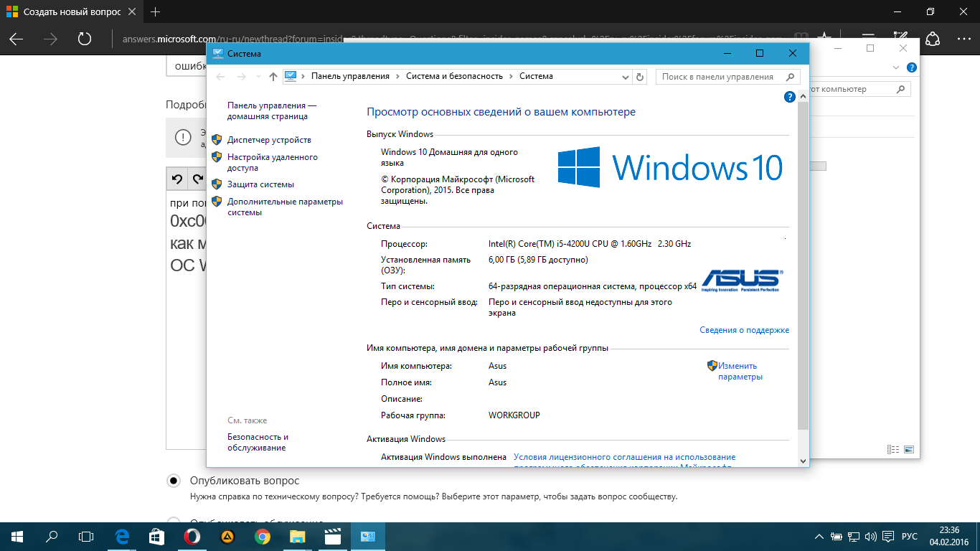Click search magnifier in Control Panel search

(x=791, y=77)
